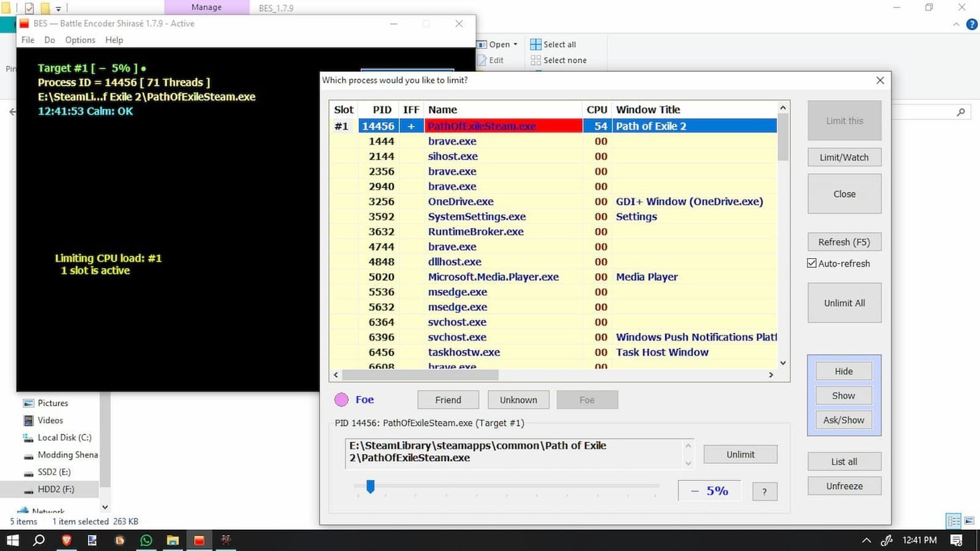The height and width of the screenshot is (551, 980).
Task: Select the Microsoft.Media.Player.exe process row
Action: coord(553,277)
